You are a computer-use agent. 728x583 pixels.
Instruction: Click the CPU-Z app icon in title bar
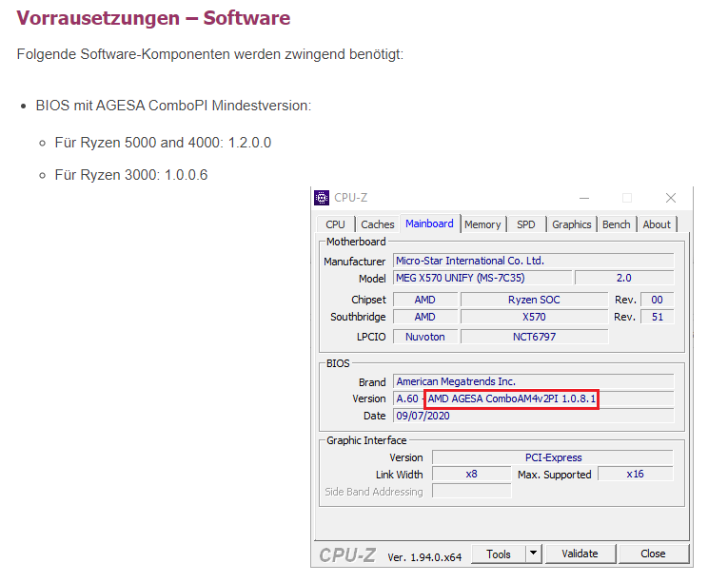click(322, 198)
